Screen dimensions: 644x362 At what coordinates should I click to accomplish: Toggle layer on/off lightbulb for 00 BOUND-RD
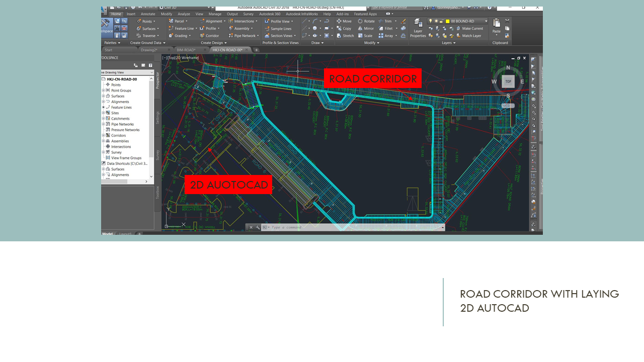coord(431,21)
